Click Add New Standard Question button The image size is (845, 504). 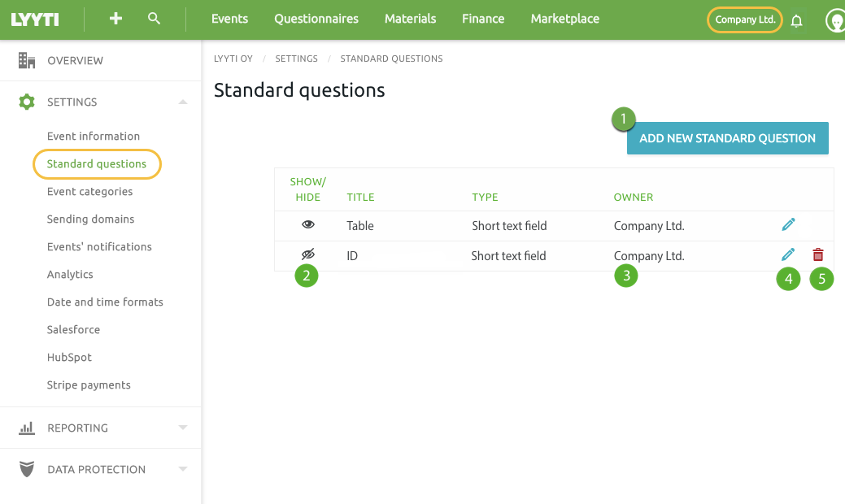point(728,138)
